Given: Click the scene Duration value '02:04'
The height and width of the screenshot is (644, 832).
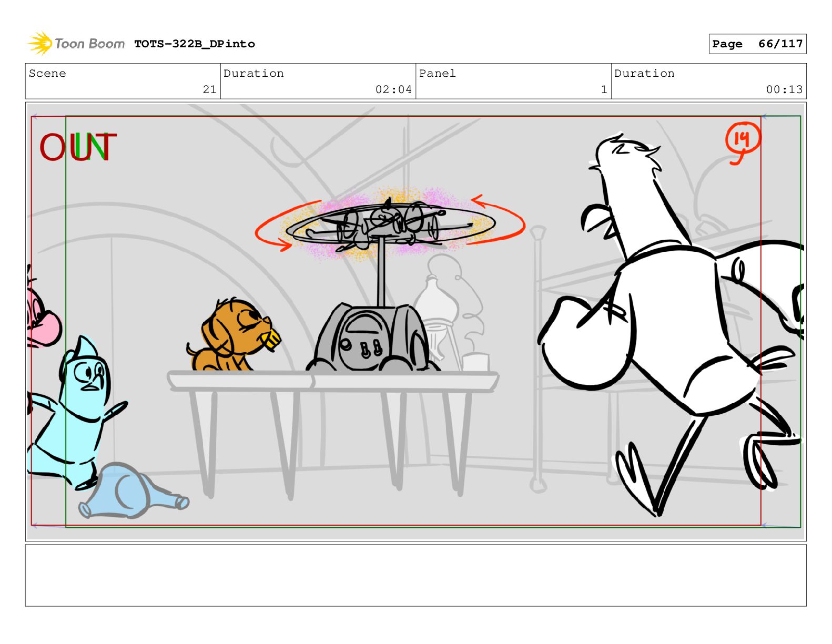Looking at the screenshot, I should (x=393, y=89).
